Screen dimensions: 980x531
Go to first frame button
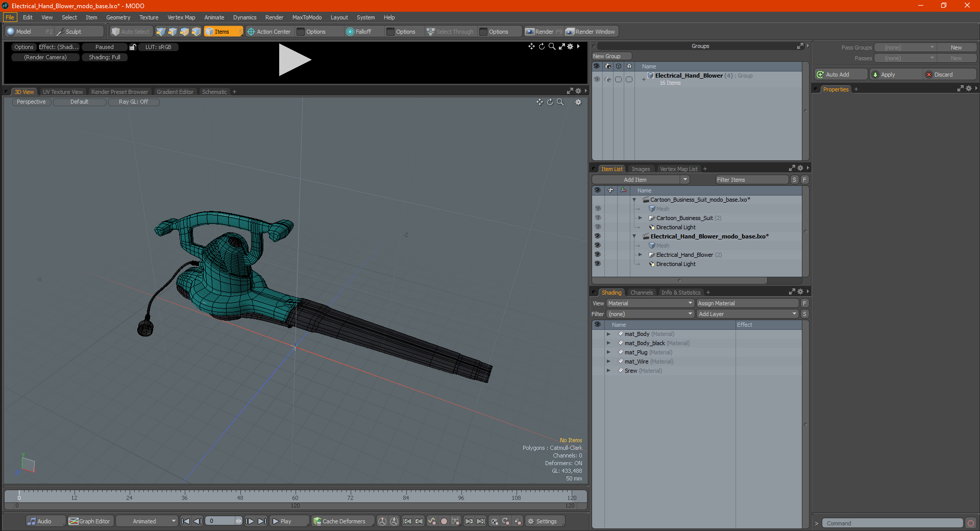185,521
